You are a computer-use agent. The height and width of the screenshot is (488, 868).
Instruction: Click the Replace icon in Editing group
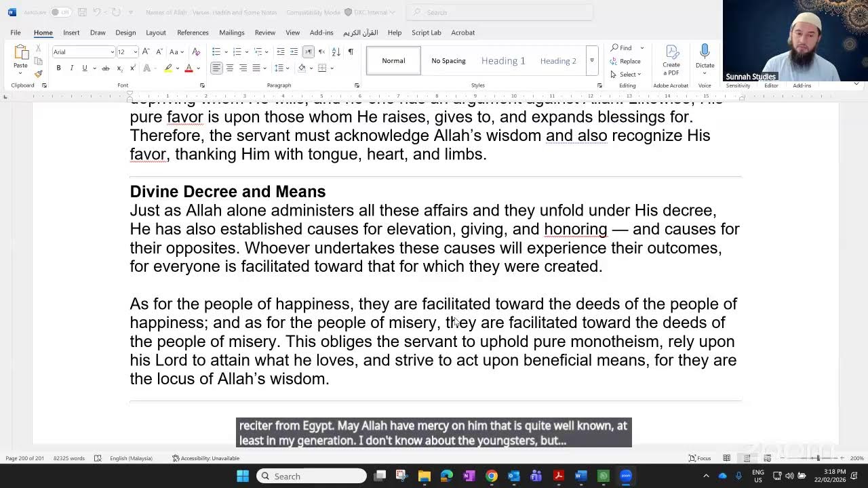pyautogui.click(x=625, y=61)
